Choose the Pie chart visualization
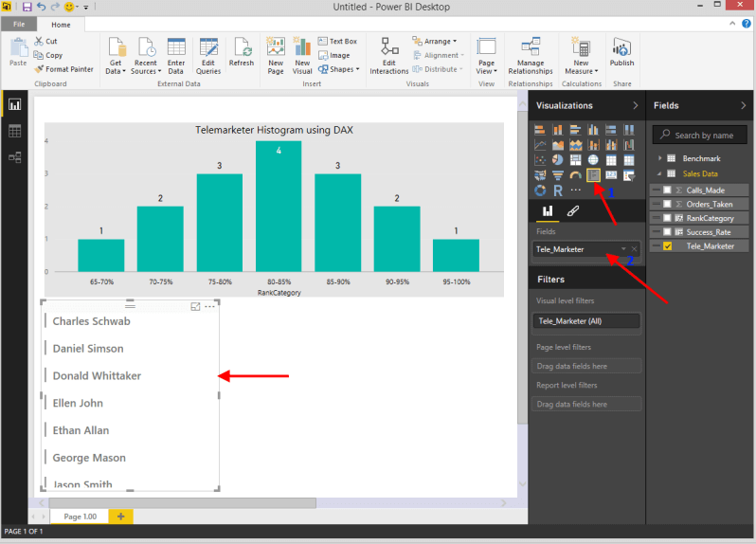The height and width of the screenshot is (544, 756). (558, 160)
